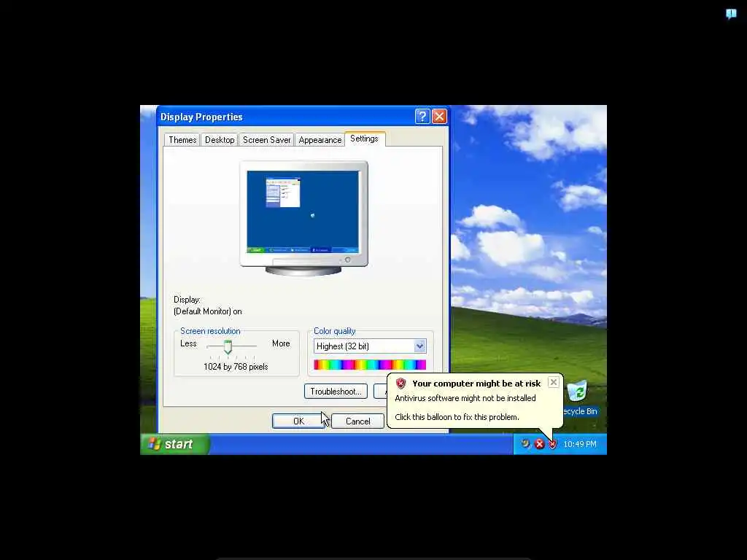747x560 pixels.
Task: Dismiss the security balloon with its close icon
Action: point(553,382)
